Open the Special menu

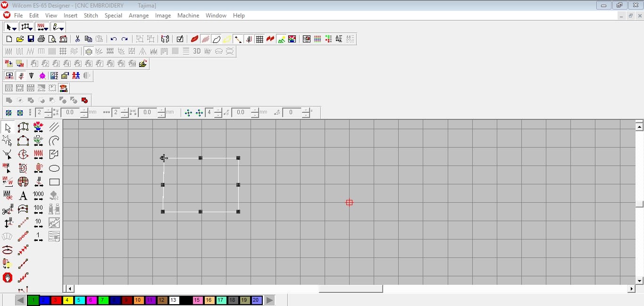click(x=113, y=16)
